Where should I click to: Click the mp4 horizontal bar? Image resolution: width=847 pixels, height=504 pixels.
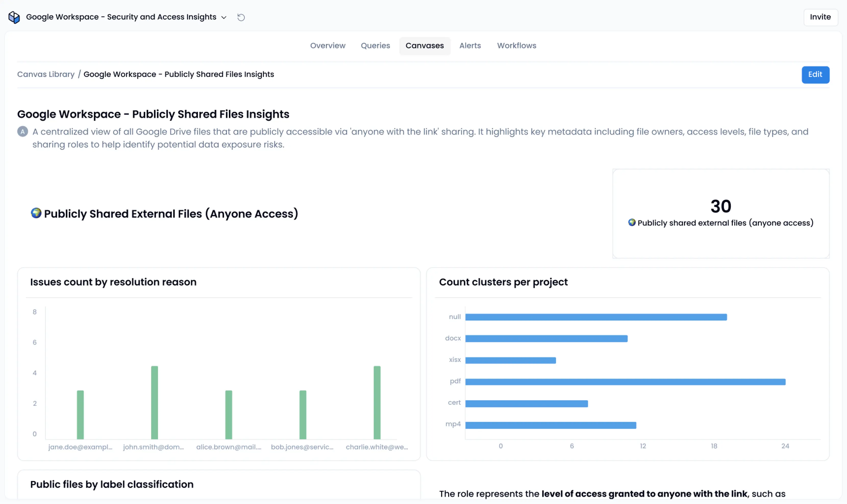point(551,425)
